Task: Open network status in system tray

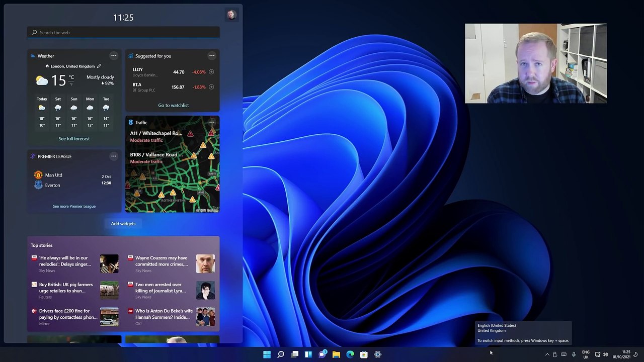Action: tap(597, 354)
